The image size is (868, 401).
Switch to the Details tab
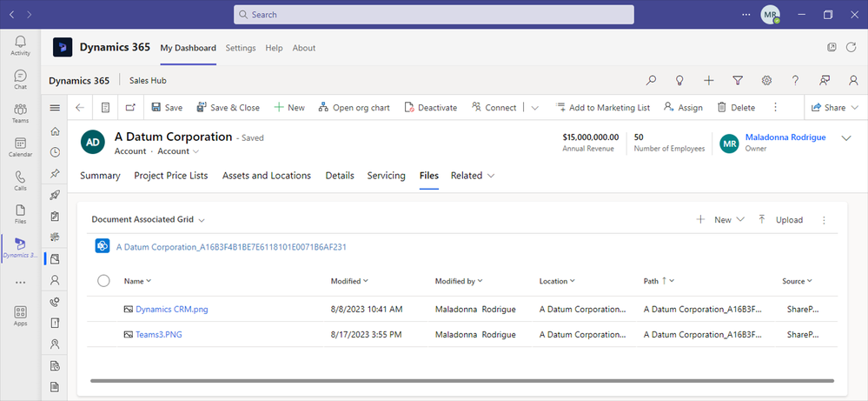pos(340,176)
